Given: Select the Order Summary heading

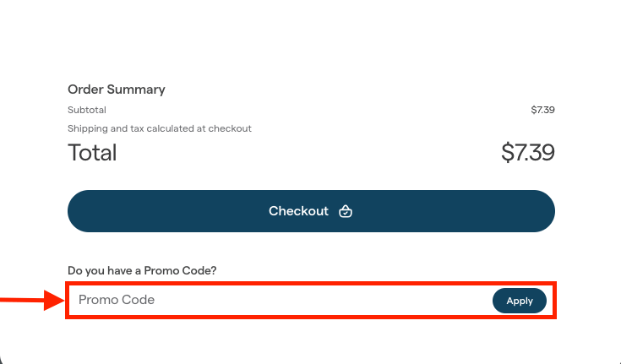Looking at the screenshot, I should pos(117,90).
